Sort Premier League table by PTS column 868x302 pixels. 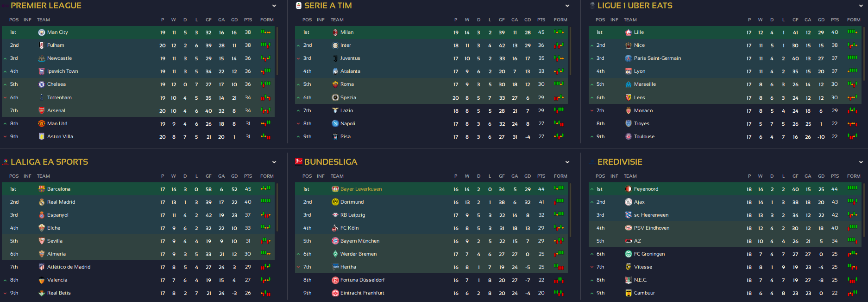click(248, 20)
